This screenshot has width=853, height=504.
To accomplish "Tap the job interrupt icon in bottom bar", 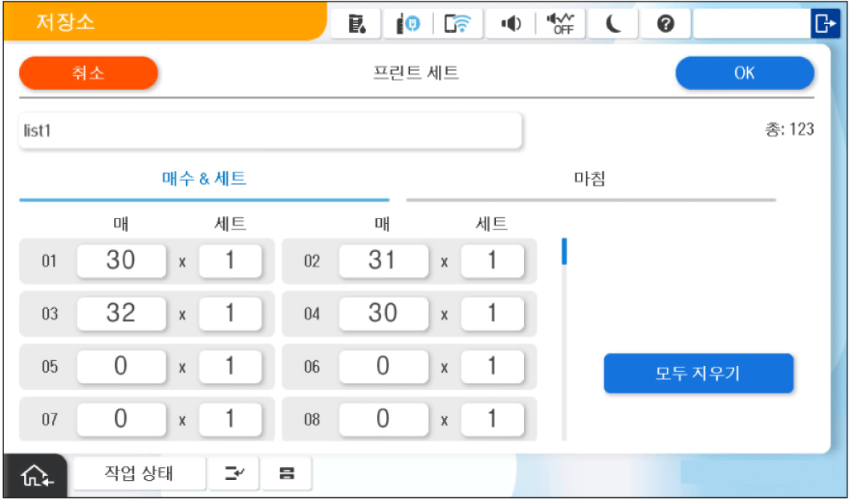I will coord(234,474).
